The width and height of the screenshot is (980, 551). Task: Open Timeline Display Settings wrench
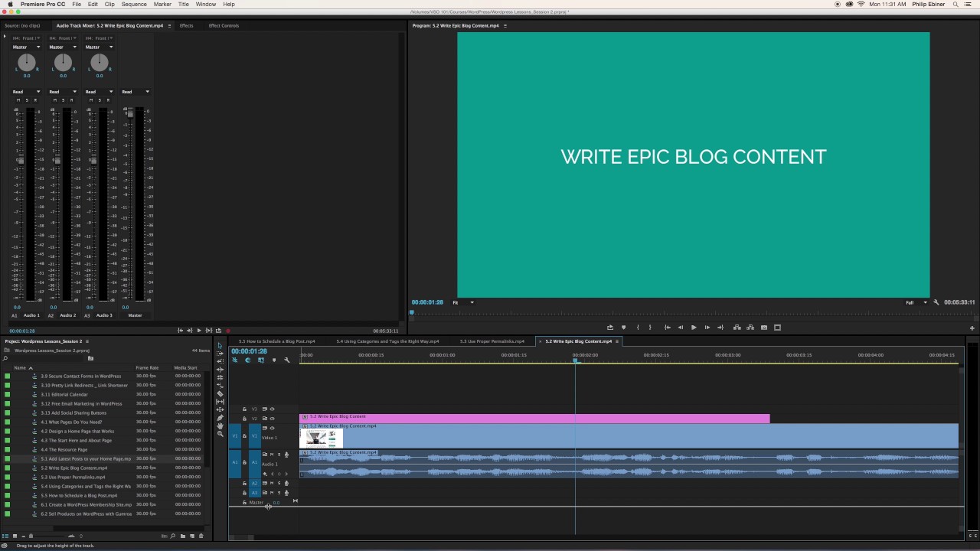tap(287, 360)
